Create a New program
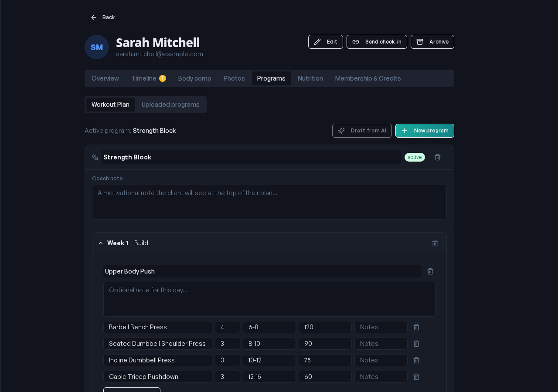The image size is (558, 392). point(425,131)
